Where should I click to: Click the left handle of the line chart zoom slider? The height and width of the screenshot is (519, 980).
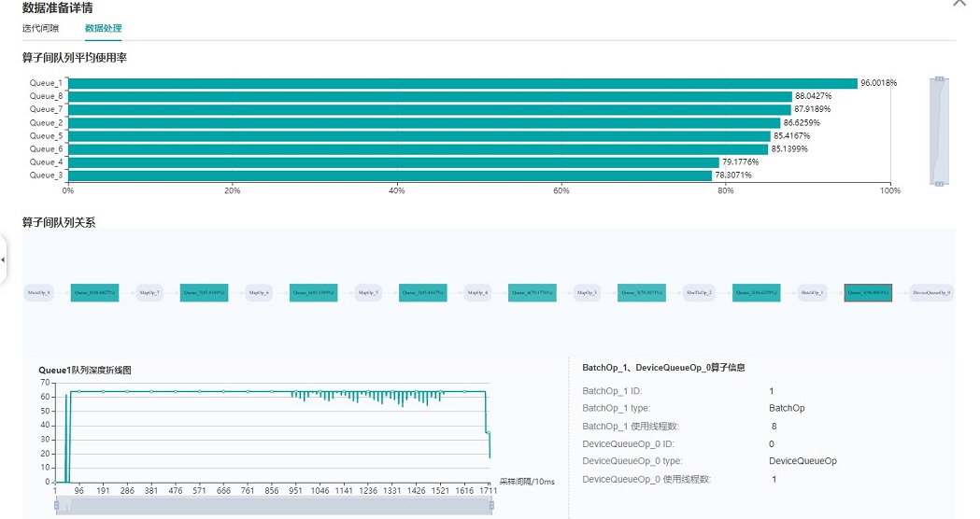[56, 505]
